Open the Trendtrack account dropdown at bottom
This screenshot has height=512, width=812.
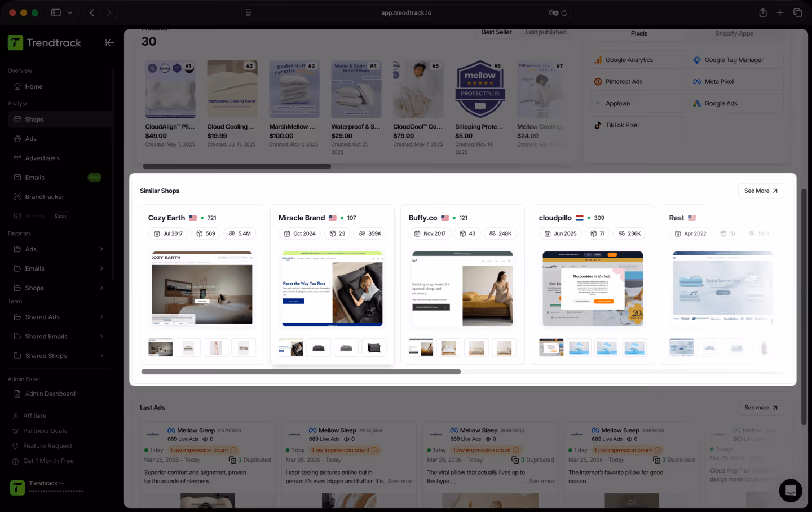[x=45, y=483]
